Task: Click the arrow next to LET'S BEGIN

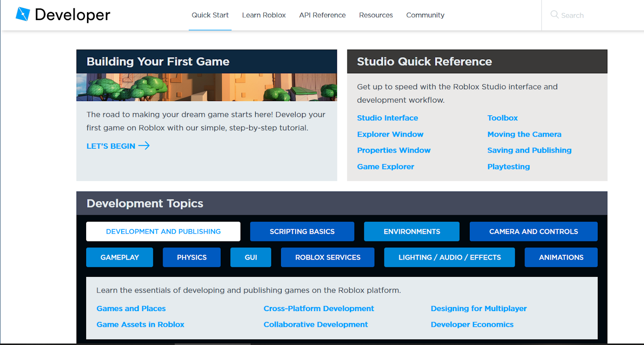Action: pos(144,146)
